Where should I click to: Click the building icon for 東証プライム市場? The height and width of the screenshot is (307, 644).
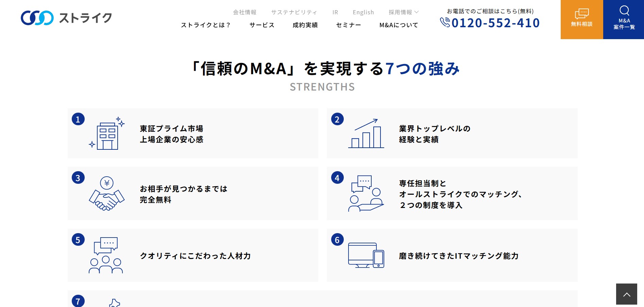click(107, 133)
